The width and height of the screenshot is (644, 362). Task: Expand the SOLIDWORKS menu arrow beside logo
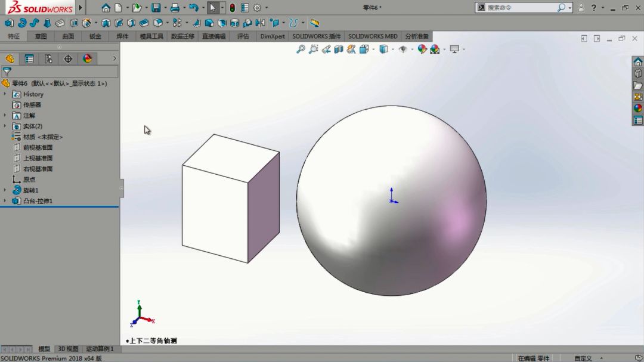tap(80, 7)
